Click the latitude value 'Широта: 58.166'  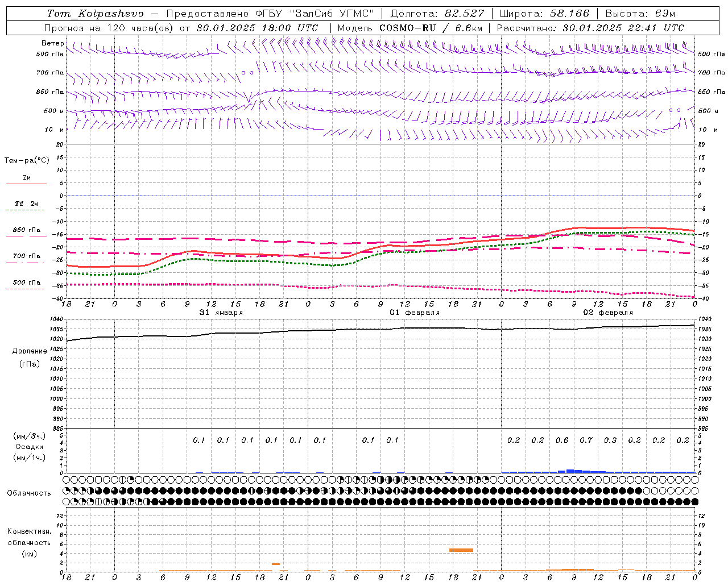pyautogui.click(x=544, y=14)
